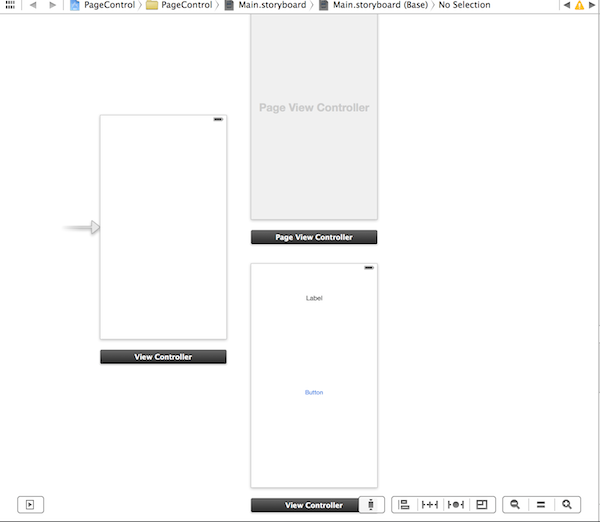
Task: Open Main.storyboard (Base) in the jump bar
Action: [373, 5]
